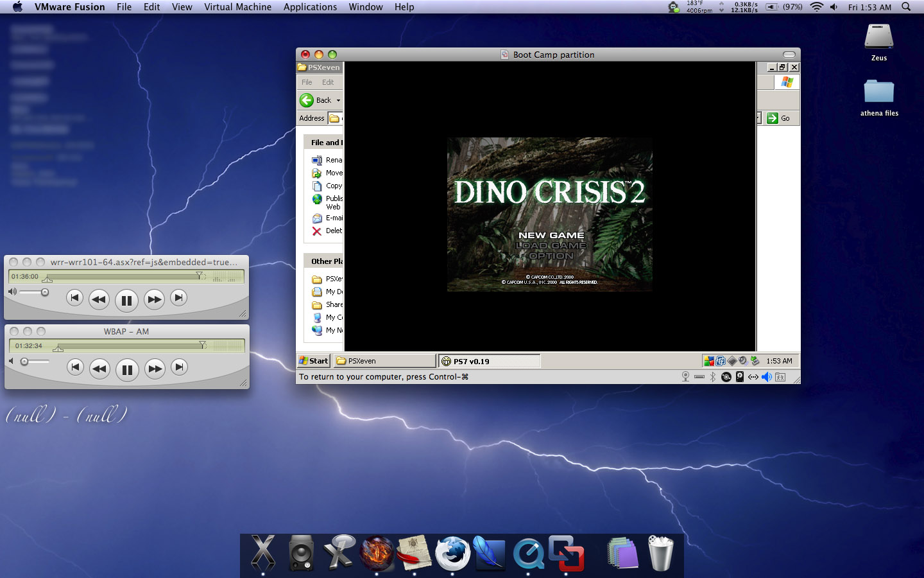The width and height of the screenshot is (924, 578).
Task: Open the Trash in the dock
Action: tap(660, 553)
